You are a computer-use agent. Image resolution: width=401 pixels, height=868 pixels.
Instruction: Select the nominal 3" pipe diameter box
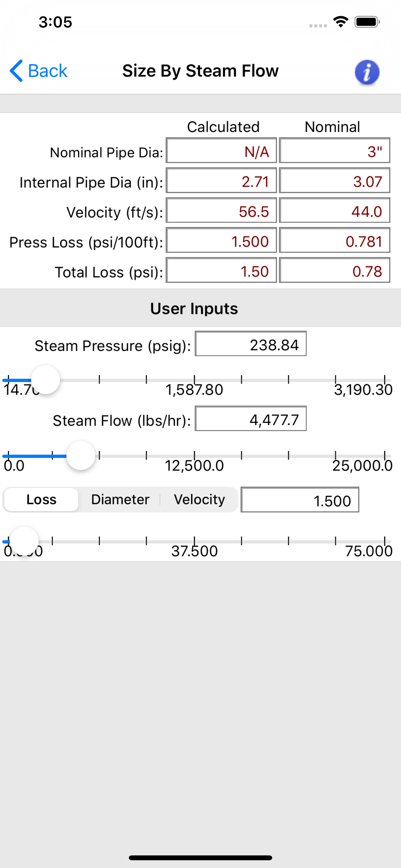click(334, 150)
